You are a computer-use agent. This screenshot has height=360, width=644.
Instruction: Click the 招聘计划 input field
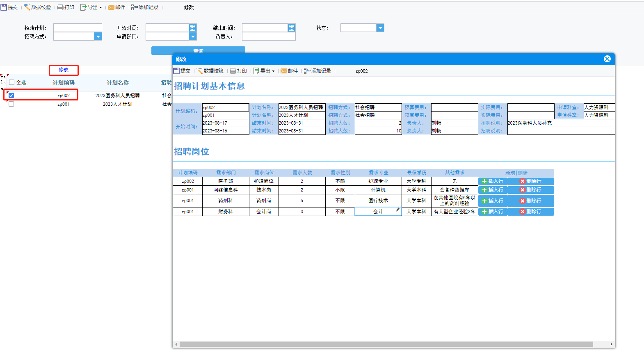(x=78, y=28)
